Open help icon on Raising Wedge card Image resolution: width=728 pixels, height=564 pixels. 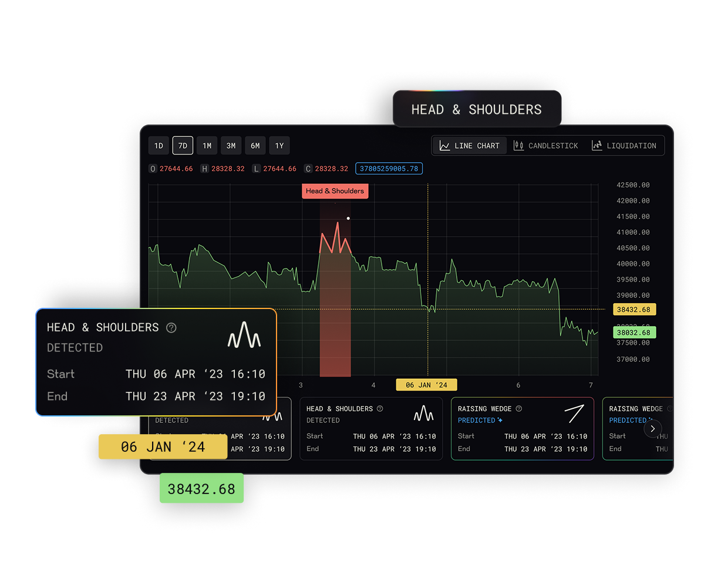[x=519, y=408]
